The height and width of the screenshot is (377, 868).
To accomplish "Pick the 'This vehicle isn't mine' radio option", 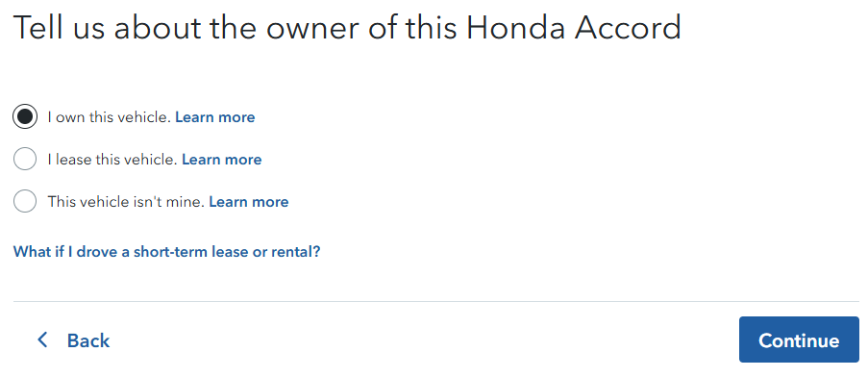I will [x=25, y=202].
